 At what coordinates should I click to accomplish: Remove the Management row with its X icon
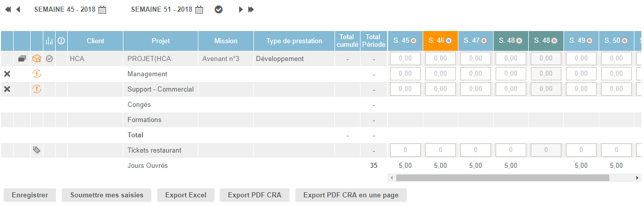click(7, 74)
